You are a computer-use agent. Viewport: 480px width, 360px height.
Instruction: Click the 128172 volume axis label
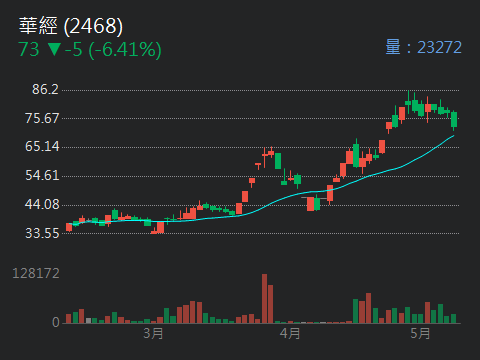click(x=36, y=273)
